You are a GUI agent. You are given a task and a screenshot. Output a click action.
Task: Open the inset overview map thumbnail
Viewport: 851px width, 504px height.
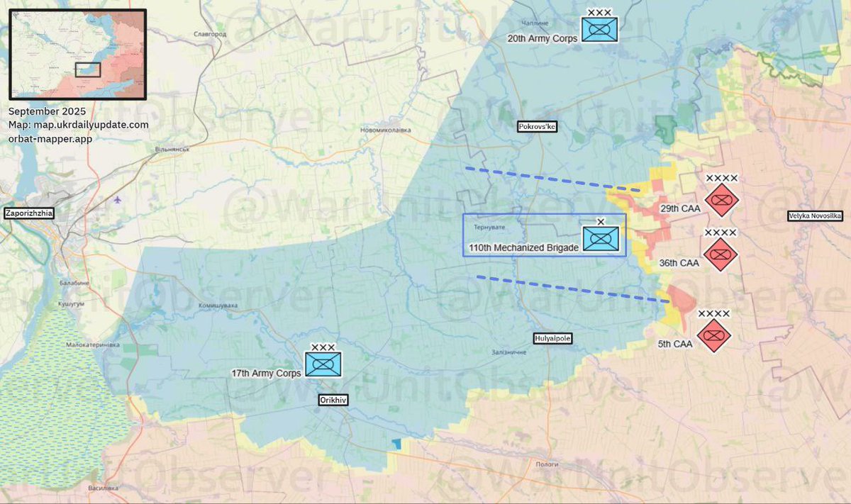pos(78,54)
